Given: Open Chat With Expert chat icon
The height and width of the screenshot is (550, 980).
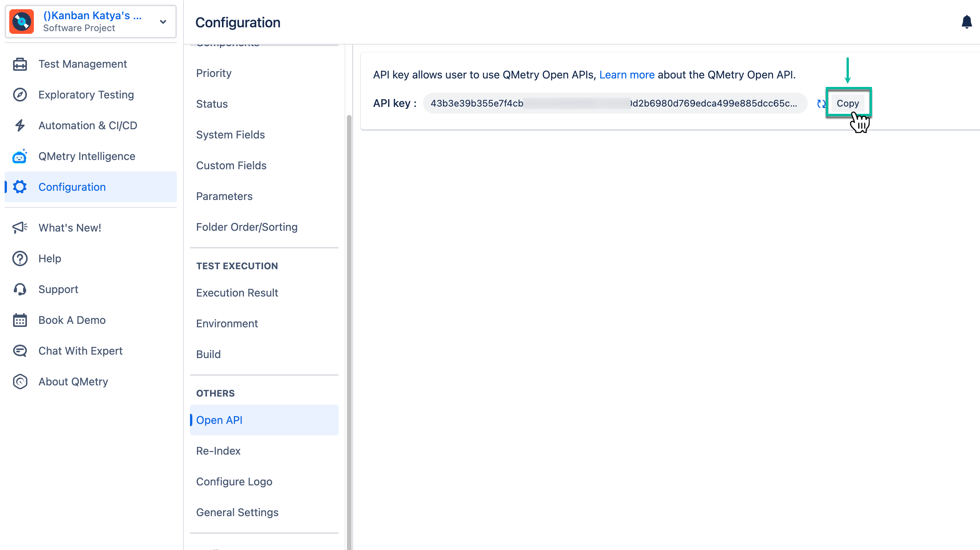Looking at the screenshot, I should pyautogui.click(x=19, y=350).
